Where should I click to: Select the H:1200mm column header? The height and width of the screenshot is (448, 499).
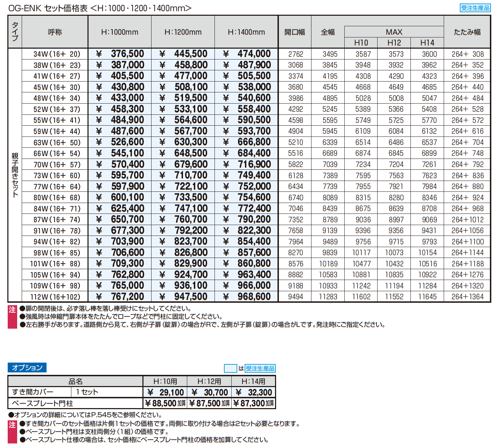click(183, 32)
